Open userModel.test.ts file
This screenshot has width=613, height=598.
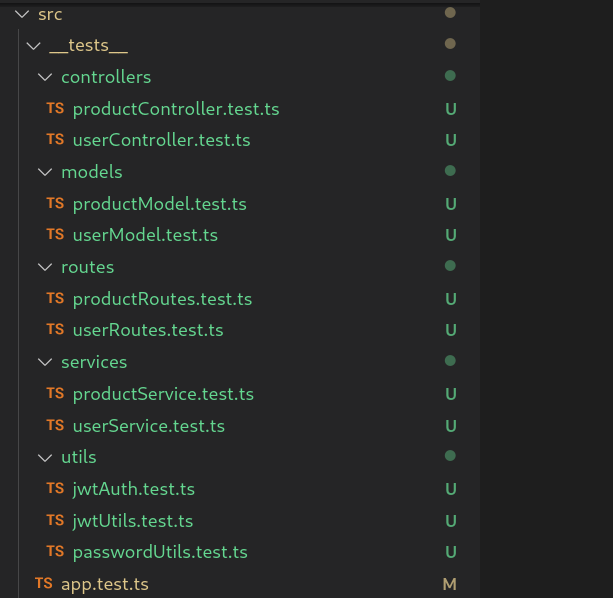coord(145,235)
